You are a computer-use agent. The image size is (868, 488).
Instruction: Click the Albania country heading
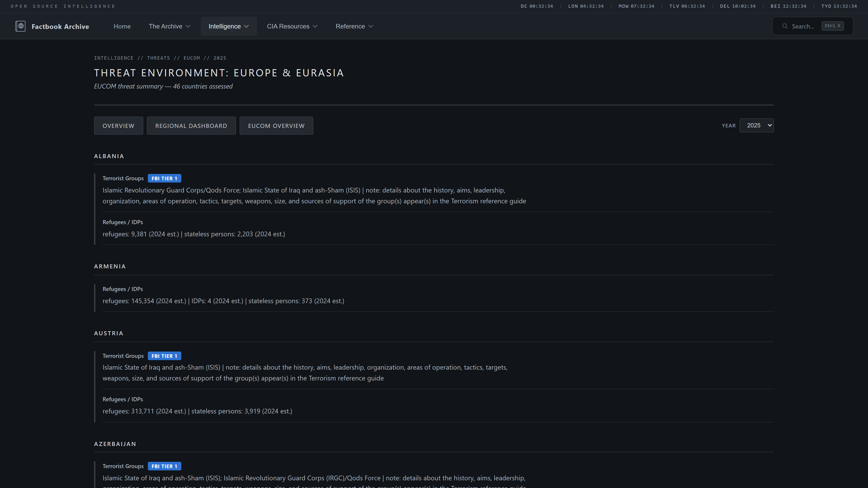pos(109,156)
